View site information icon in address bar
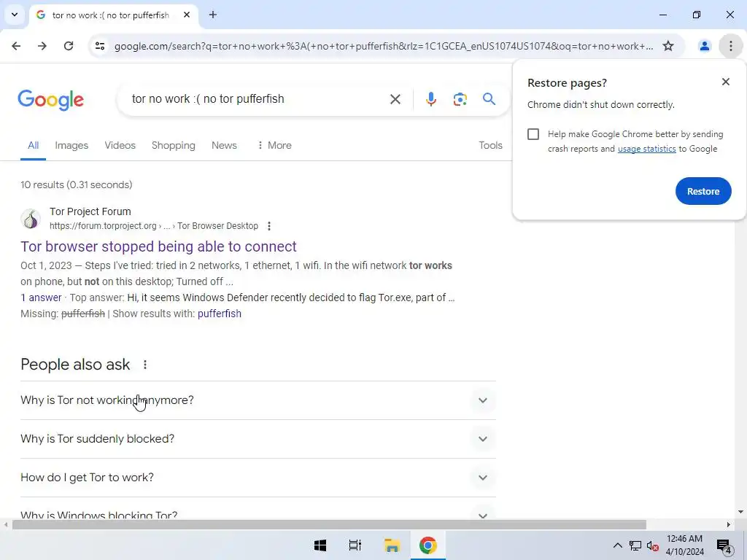This screenshot has height=560, width=747. [x=100, y=46]
